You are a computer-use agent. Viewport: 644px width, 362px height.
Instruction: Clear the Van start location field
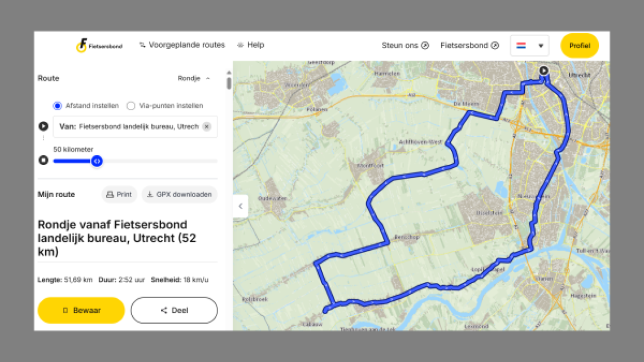pos(207,127)
